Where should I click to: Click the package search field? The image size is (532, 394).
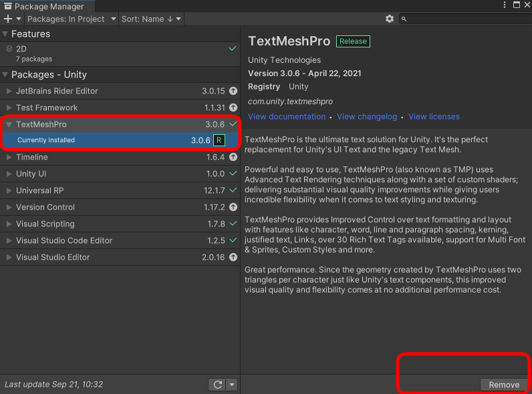coord(465,19)
